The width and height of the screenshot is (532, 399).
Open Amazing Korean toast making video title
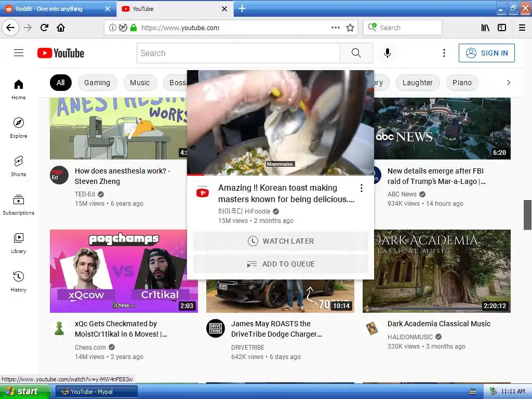pos(286,193)
